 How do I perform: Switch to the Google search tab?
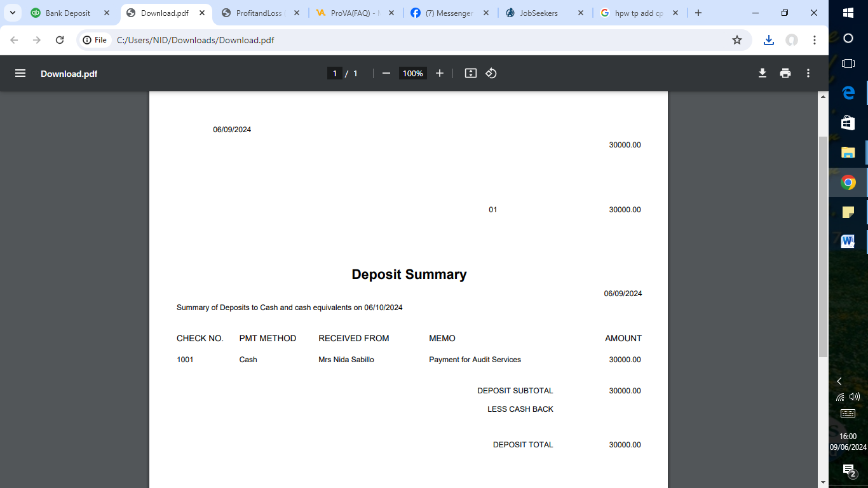pyautogui.click(x=639, y=13)
